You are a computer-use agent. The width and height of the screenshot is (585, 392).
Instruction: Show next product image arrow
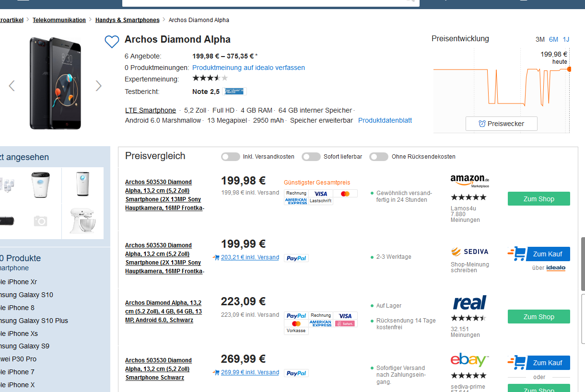99,86
